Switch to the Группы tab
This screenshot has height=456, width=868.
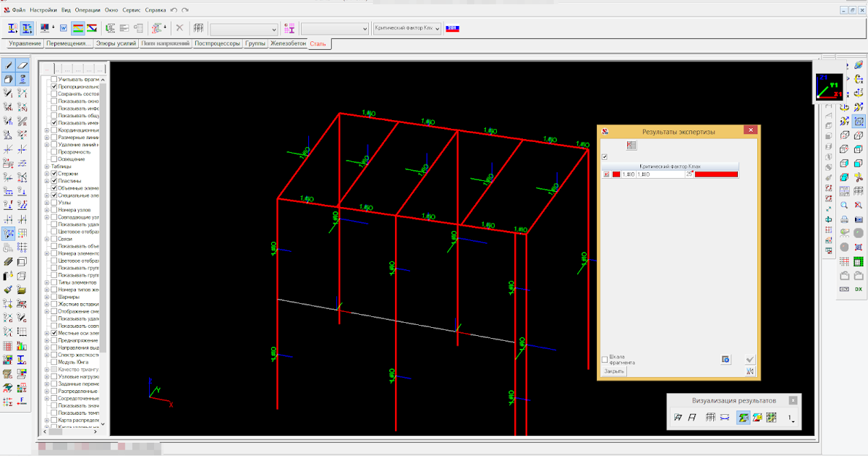pos(255,44)
